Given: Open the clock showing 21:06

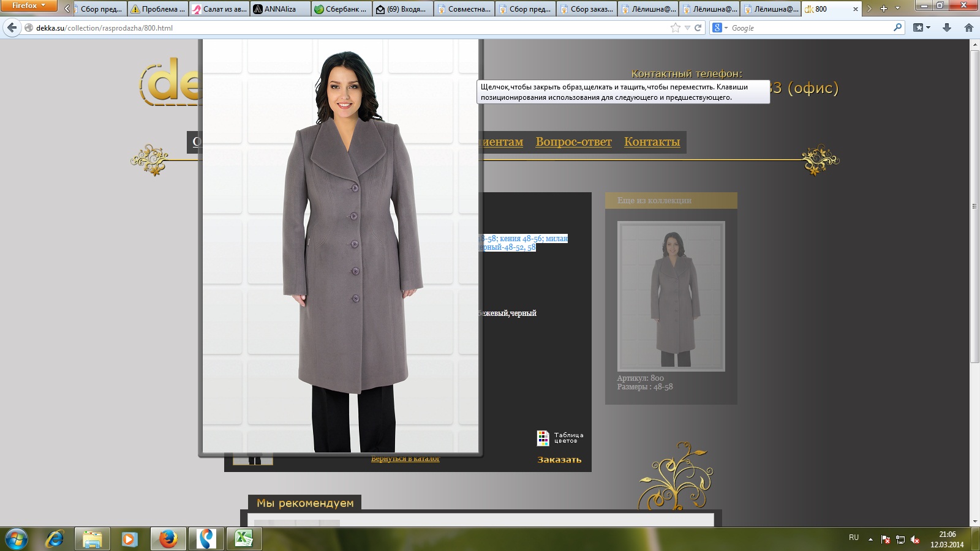Looking at the screenshot, I should pos(947,539).
